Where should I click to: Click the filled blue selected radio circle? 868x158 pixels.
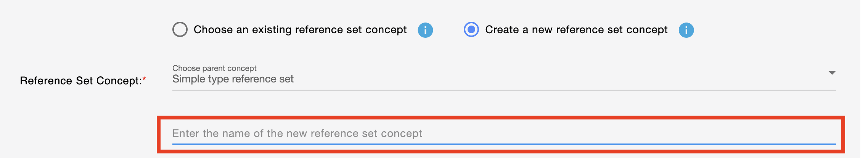471,29
